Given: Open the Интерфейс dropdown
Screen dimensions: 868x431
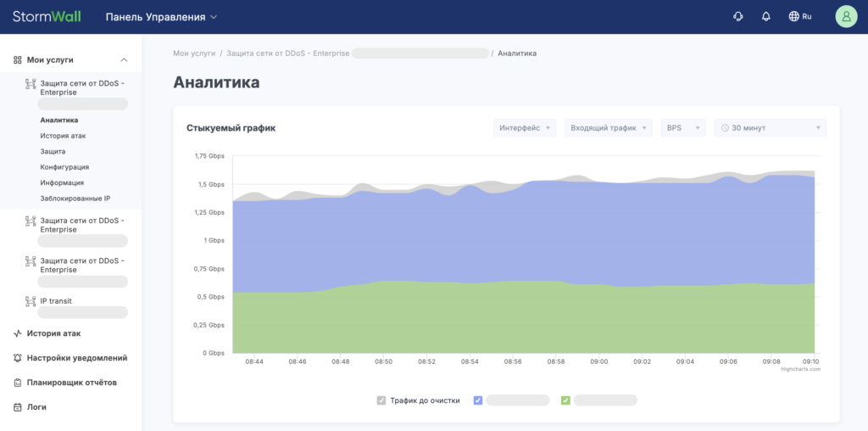Looking at the screenshot, I should point(525,128).
